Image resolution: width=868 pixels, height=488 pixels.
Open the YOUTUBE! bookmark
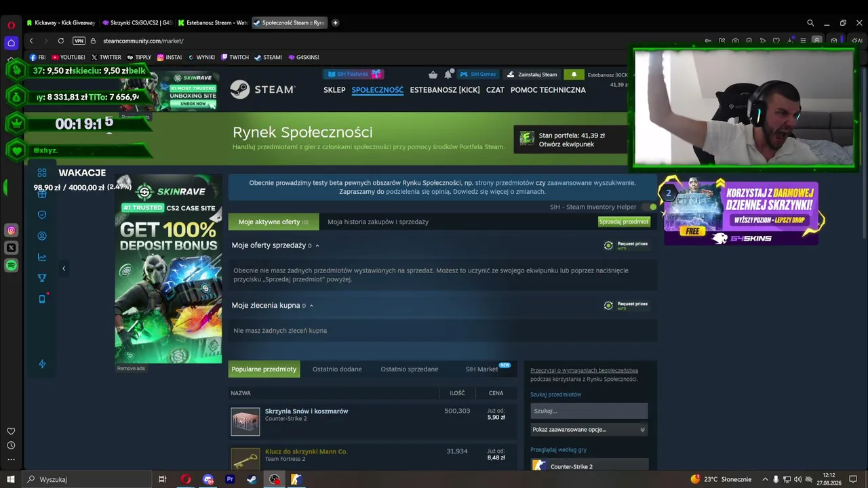point(68,58)
